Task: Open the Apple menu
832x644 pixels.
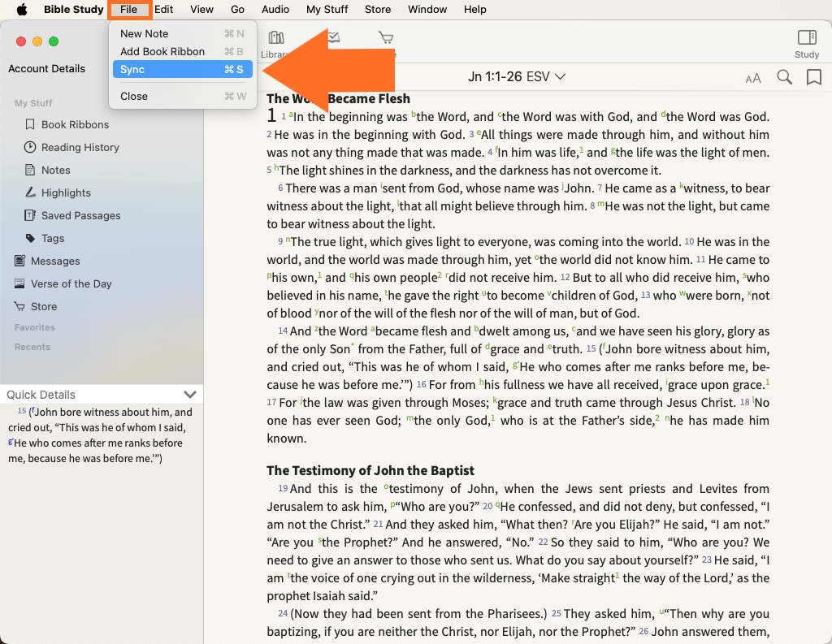Action: [22, 10]
